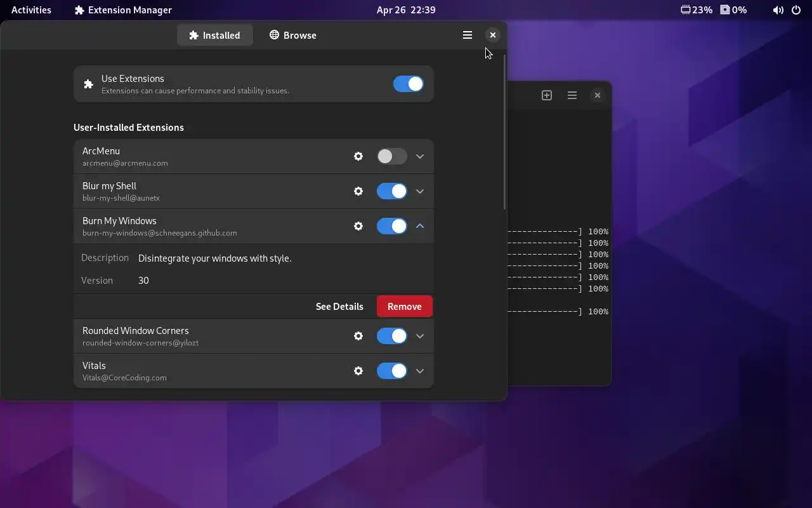Disable the Rounded Window Corners extension
The image size is (812, 508).
point(391,336)
